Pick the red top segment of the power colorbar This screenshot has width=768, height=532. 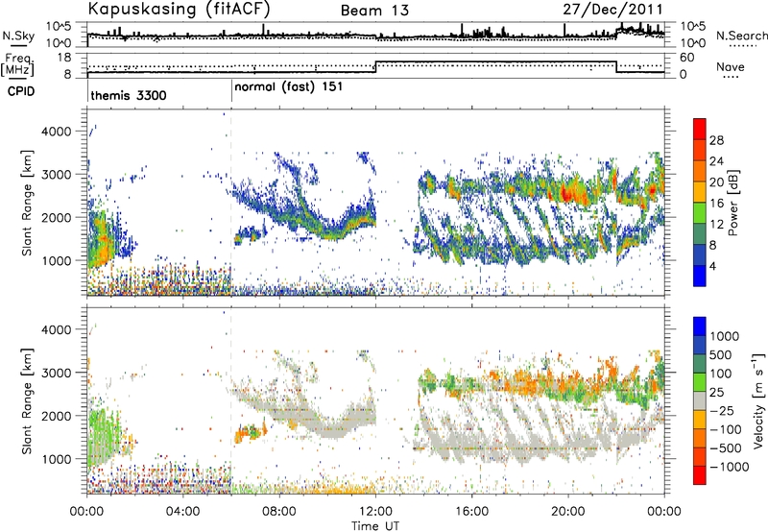(700, 129)
